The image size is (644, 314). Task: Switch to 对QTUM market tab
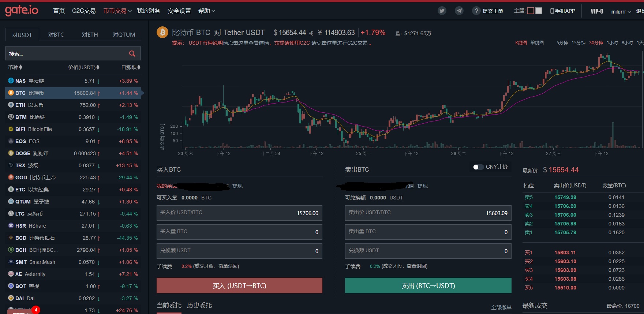124,34
